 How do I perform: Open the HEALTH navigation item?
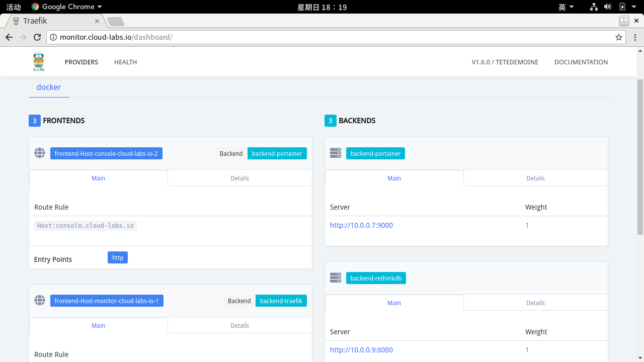(x=125, y=62)
